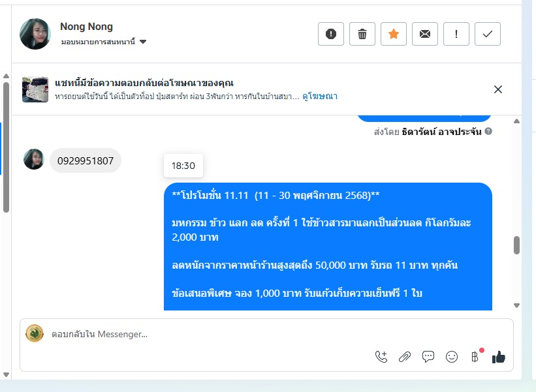536x392 pixels.
Task: Mark conversation done with checkmark icon
Action: pyautogui.click(x=488, y=34)
